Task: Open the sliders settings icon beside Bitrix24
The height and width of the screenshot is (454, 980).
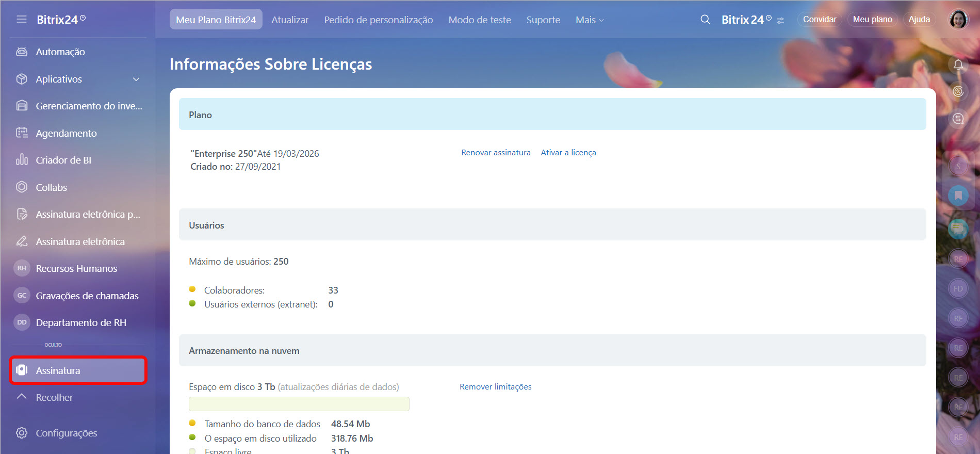Action: point(780,21)
